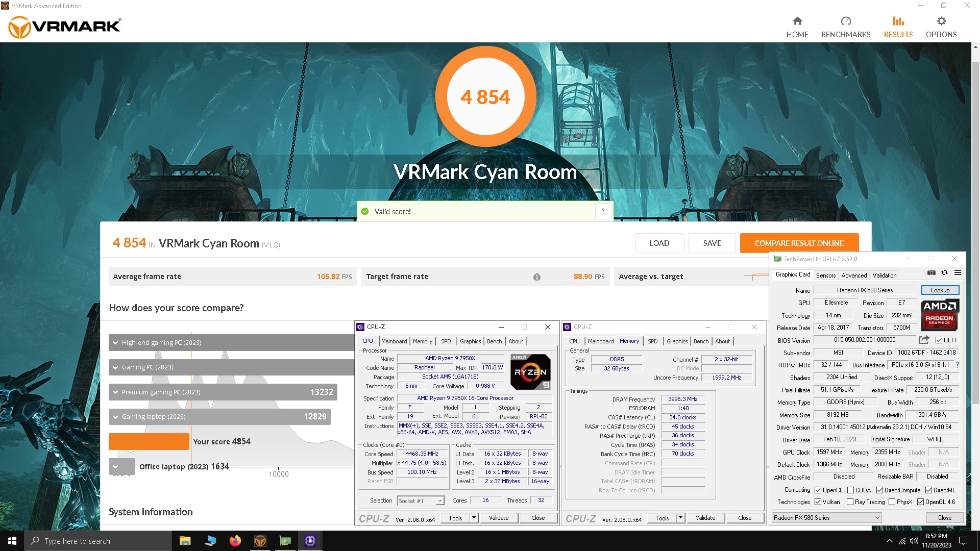Open VRMark OPTIONS gear

point(941,27)
